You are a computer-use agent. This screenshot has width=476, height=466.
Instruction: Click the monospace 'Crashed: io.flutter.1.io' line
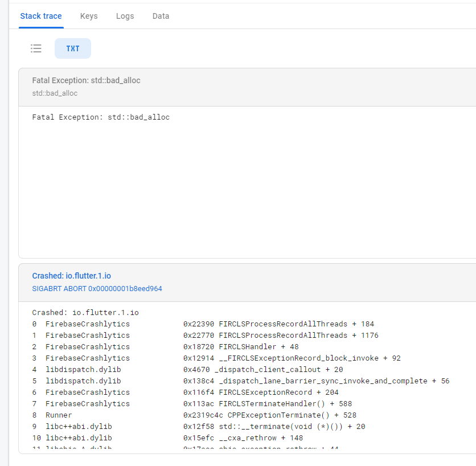point(85,313)
